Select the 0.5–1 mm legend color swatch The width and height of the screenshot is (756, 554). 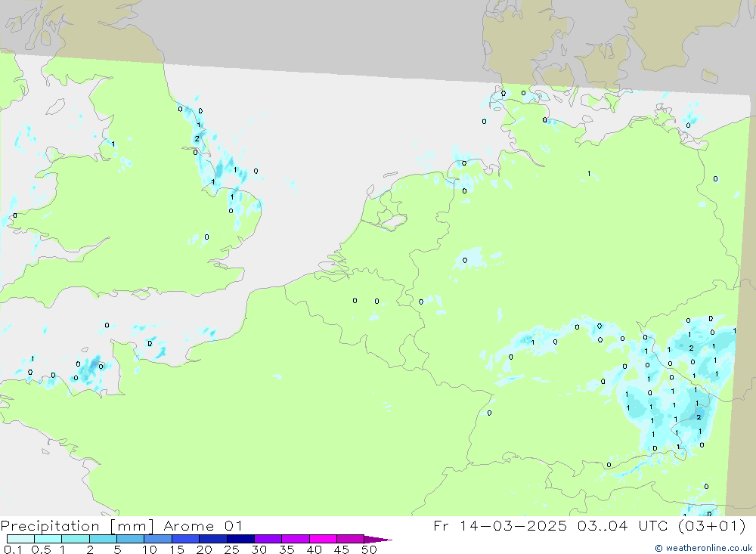[48, 539]
